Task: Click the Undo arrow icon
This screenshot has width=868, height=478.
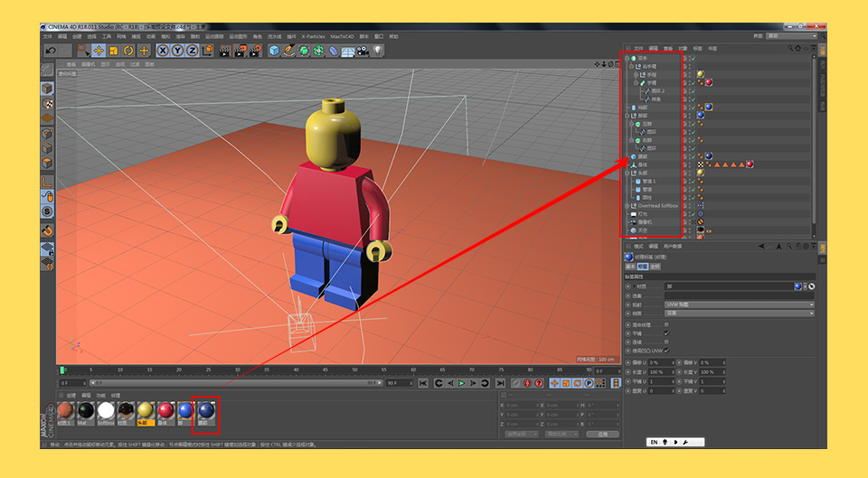Action: [x=51, y=51]
